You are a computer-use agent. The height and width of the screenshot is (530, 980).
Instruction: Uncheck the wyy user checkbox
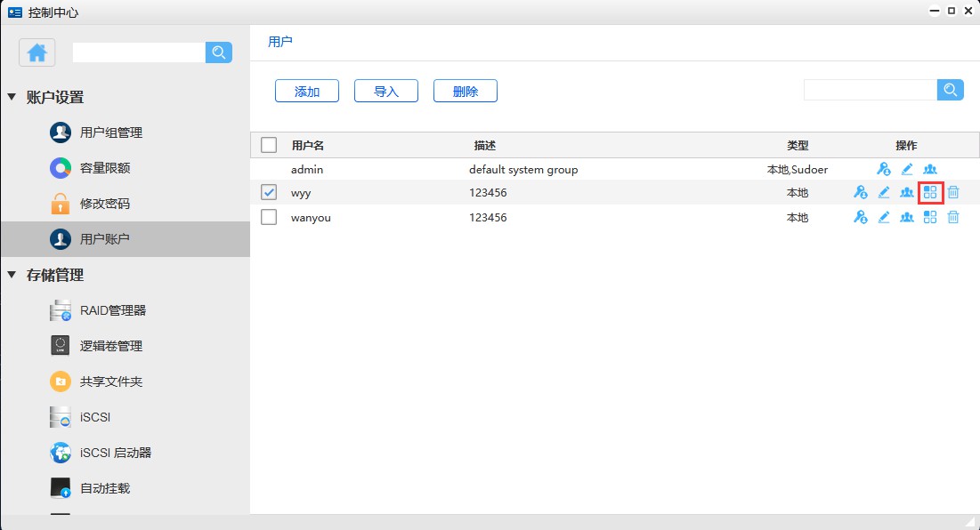[269, 192]
